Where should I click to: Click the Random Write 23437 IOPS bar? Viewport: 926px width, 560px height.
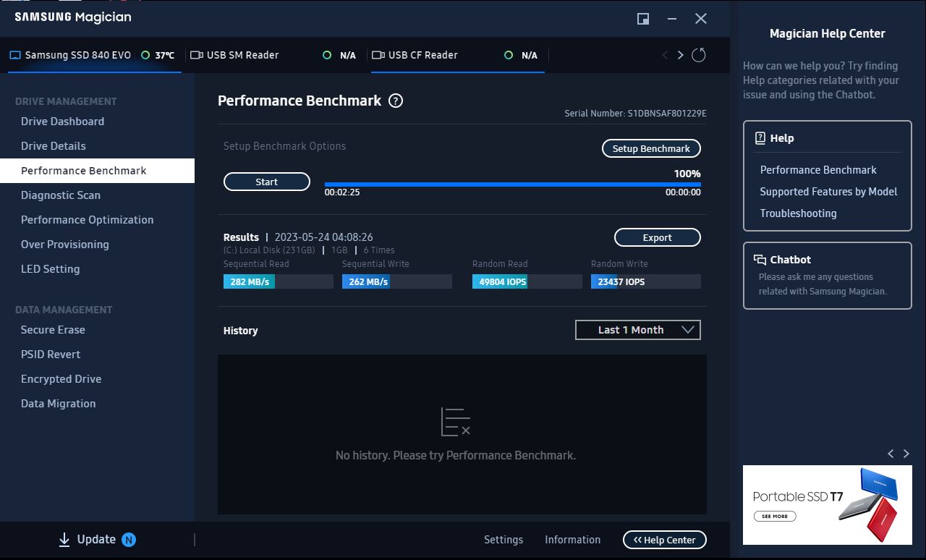tap(646, 281)
